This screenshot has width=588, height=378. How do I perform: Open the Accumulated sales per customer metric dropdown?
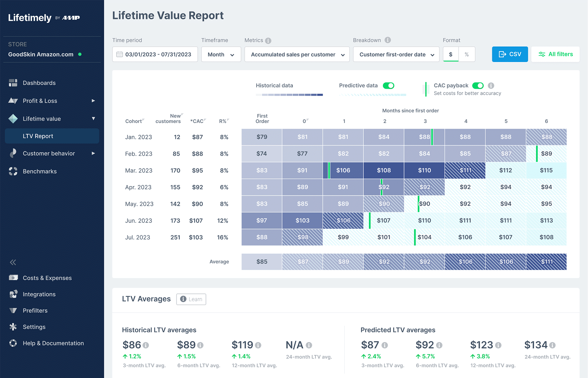click(x=297, y=54)
